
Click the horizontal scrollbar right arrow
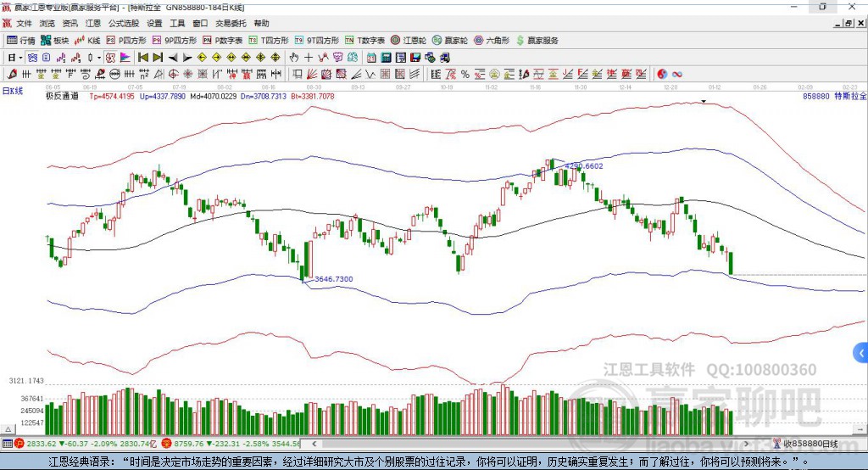pos(746,444)
